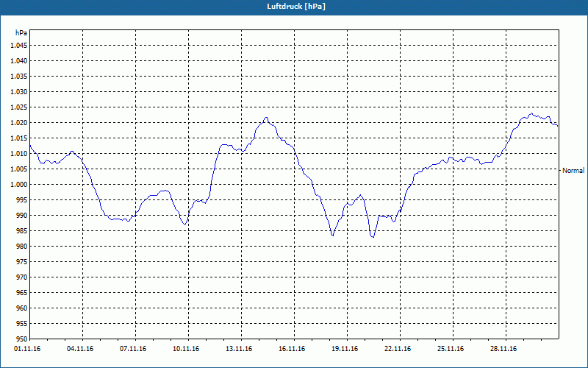
Task: Select the 10.11.16 date label
Action: click(x=186, y=349)
